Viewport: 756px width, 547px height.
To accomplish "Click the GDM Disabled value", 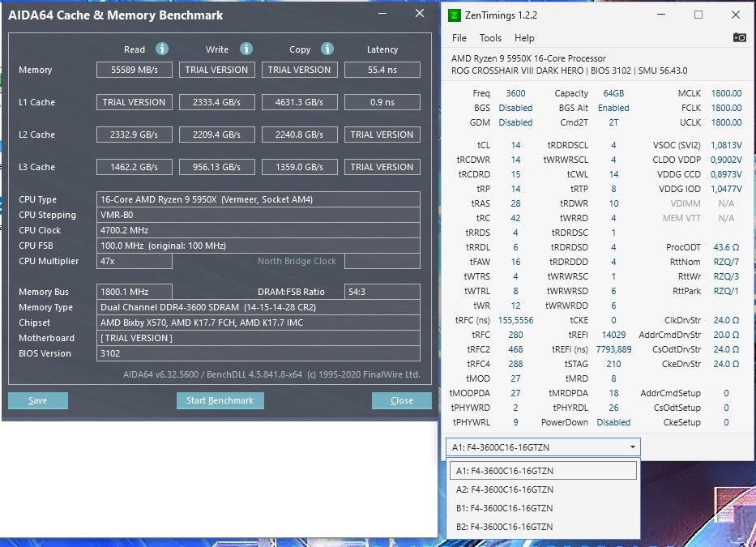I will 515,122.
